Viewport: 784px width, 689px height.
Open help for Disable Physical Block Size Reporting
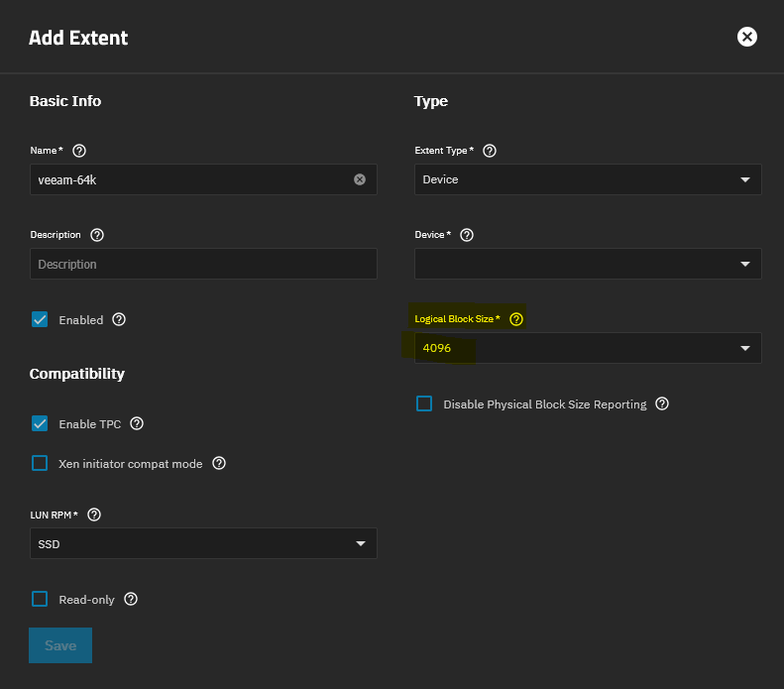click(x=662, y=403)
